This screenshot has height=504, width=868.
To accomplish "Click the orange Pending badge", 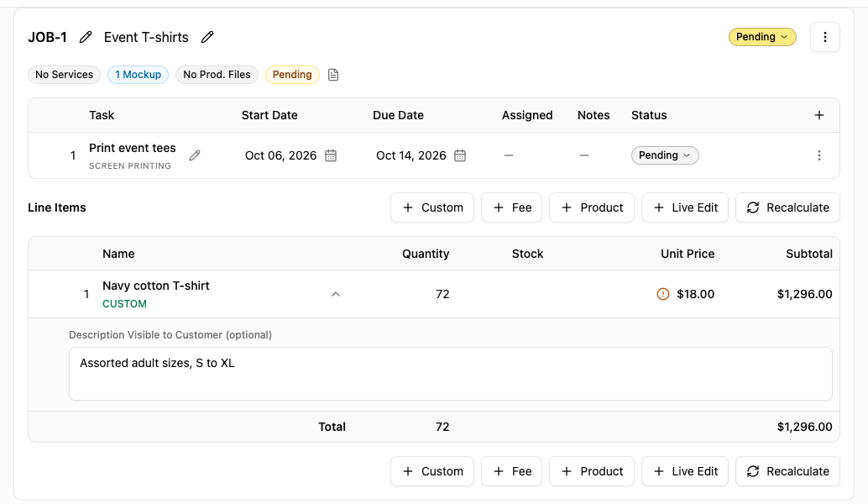I will tap(292, 75).
